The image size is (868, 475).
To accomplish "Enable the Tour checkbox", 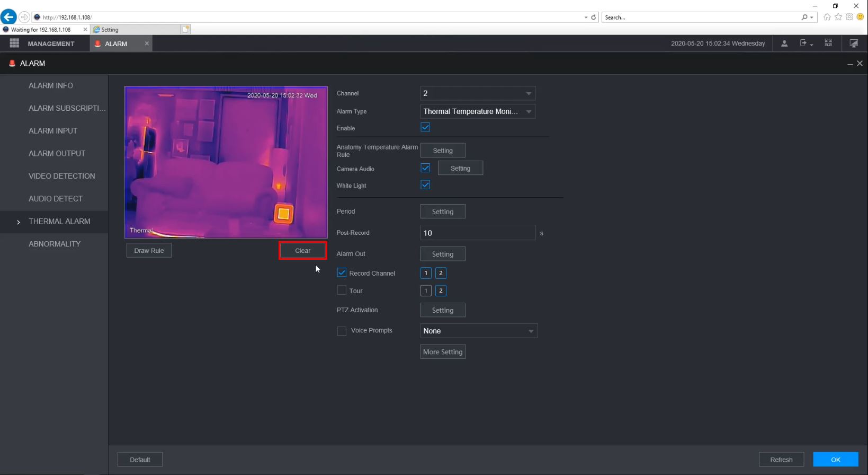I will pos(342,291).
